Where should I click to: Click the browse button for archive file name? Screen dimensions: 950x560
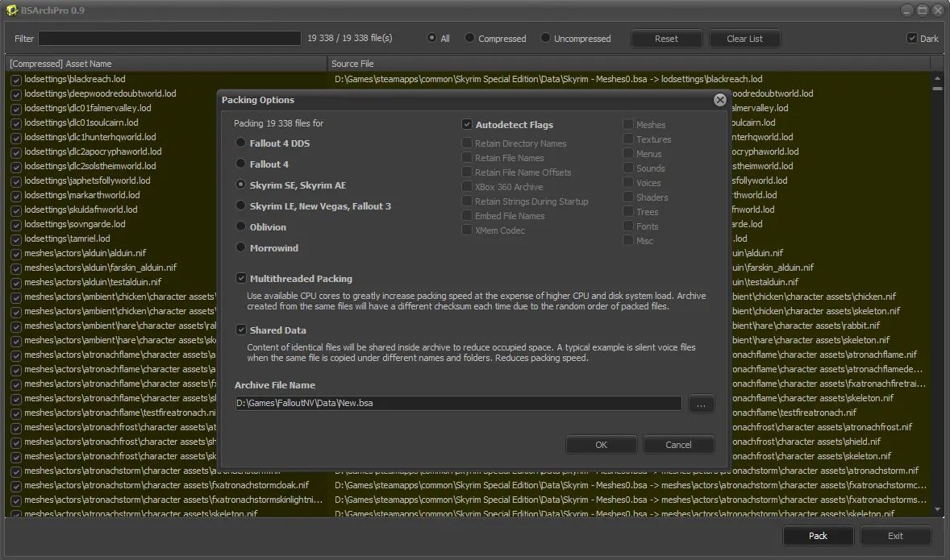pos(701,404)
